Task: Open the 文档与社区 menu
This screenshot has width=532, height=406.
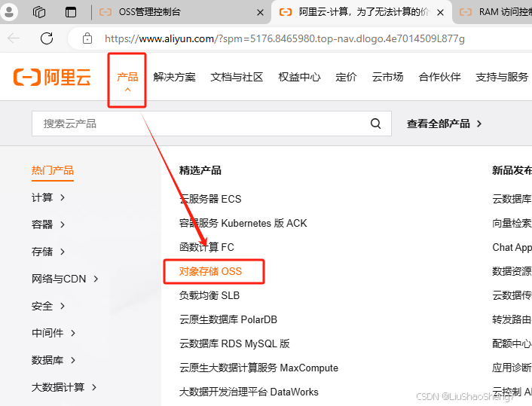Action: (x=237, y=77)
